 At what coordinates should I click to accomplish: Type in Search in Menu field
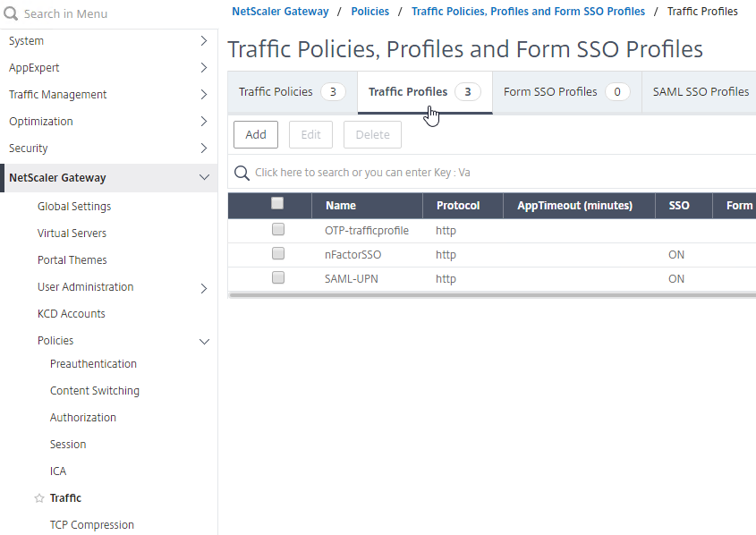coord(108,14)
